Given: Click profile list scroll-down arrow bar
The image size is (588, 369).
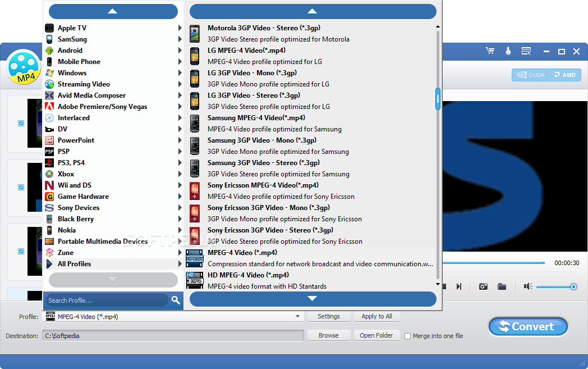Looking at the screenshot, I should tap(313, 299).
